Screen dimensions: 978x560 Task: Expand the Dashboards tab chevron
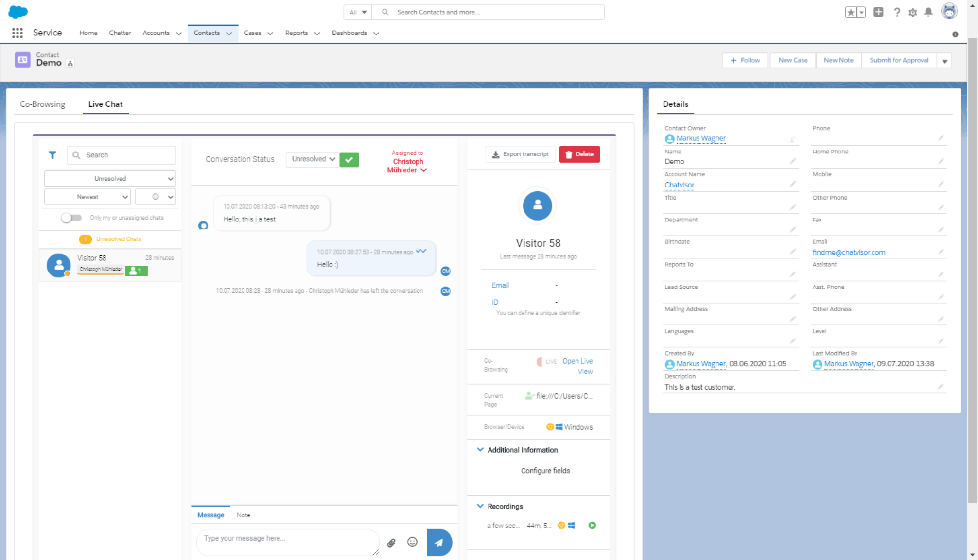376,34
